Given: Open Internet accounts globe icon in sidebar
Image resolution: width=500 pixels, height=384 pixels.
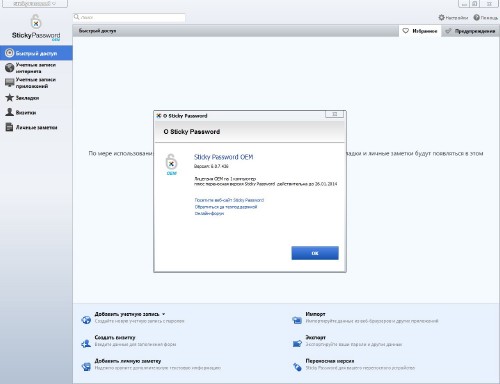Looking at the screenshot, I should point(9,68).
